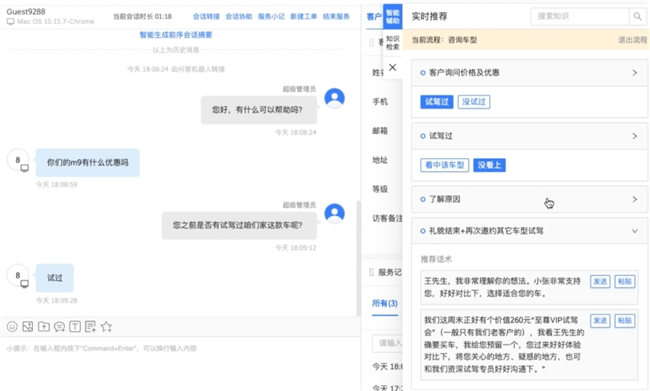Click 新建工单 in the header

click(303, 17)
